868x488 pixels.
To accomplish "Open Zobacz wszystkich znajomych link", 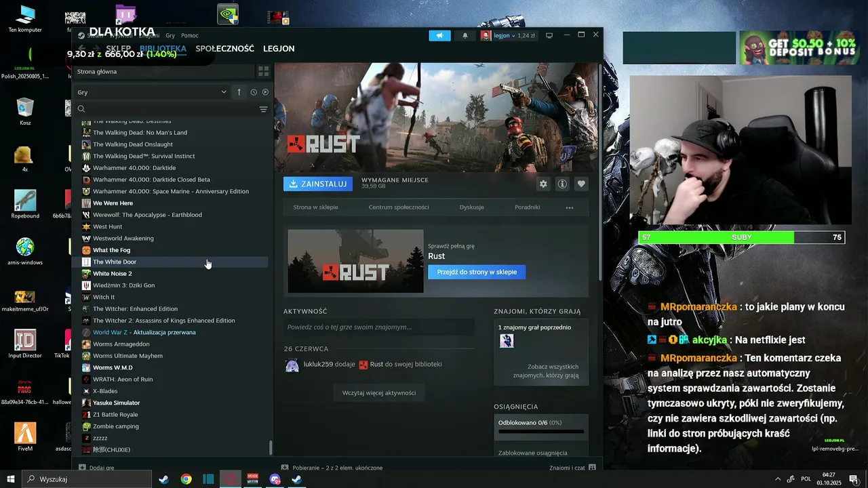I will (x=546, y=371).
